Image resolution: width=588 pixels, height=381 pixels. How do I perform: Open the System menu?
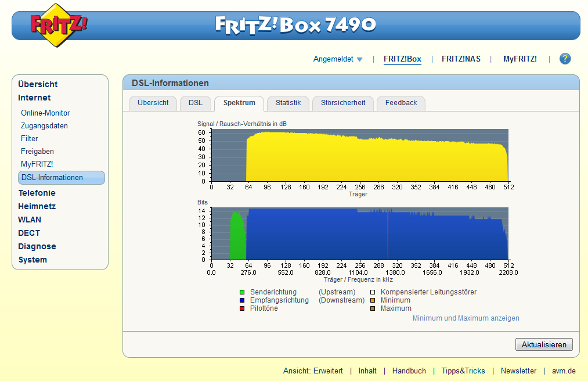tap(33, 260)
